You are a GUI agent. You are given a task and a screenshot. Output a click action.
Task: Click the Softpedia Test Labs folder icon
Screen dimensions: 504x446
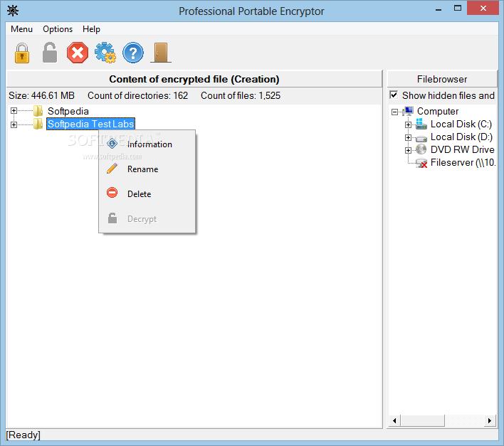pyautogui.click(x=38, y=124)
